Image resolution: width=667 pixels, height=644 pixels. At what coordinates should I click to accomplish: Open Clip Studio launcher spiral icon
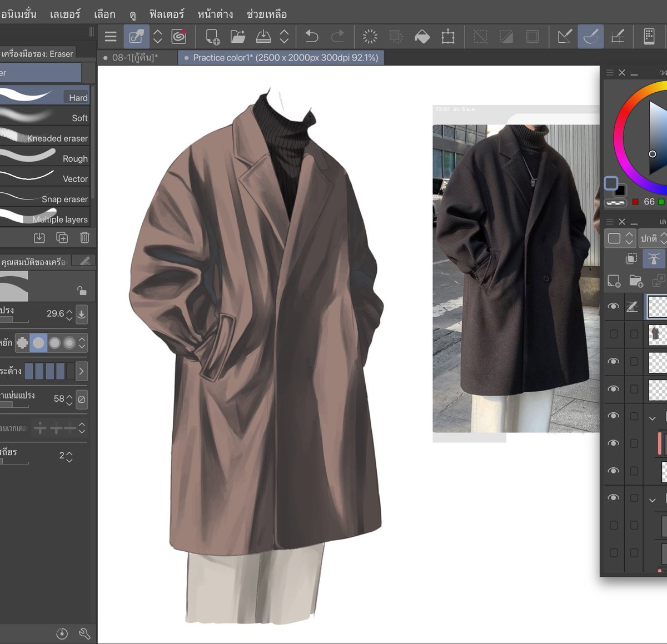[x=179, y=37]
